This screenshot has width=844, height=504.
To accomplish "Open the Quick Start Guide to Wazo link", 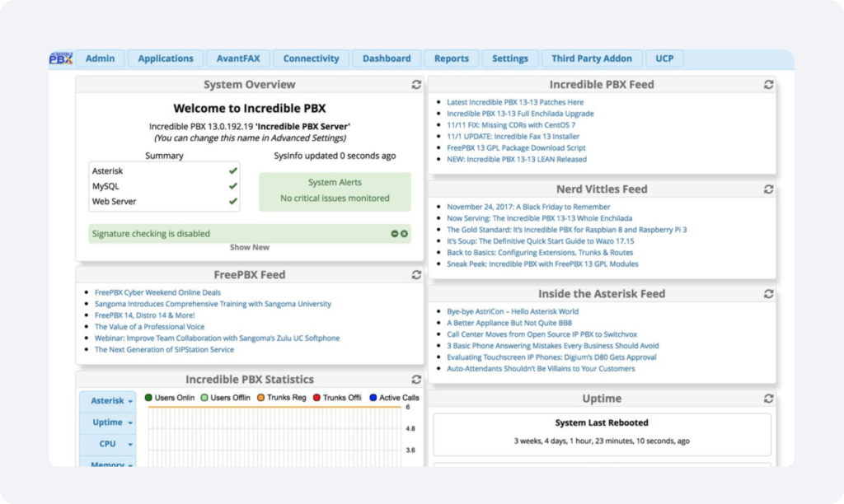I will click(541, 241).
